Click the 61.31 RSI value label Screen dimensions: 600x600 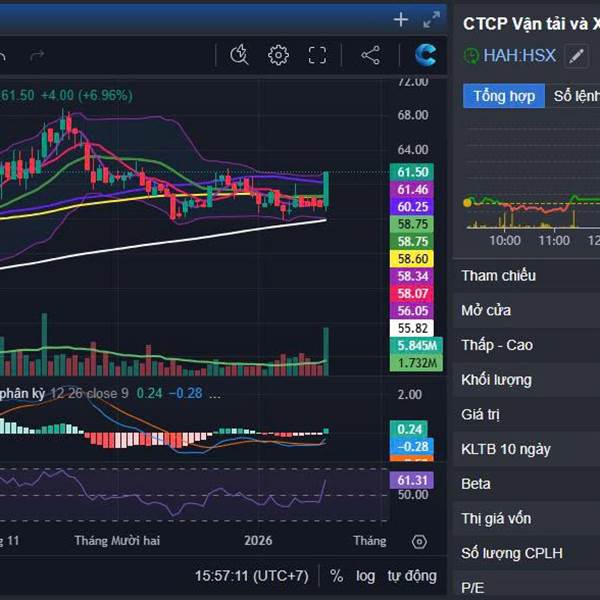(x=412, y=480)
